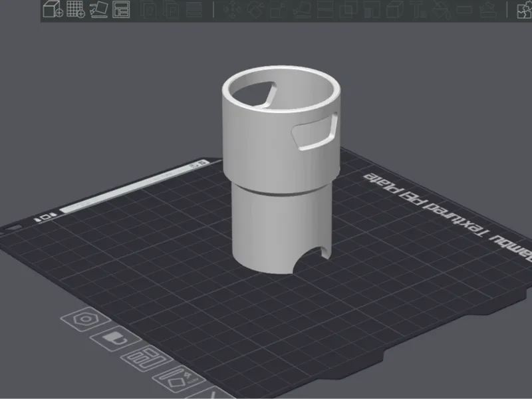Select the Color painting tool
The width and height of the screenshot is (532, 399).
(x=442, y=9)
